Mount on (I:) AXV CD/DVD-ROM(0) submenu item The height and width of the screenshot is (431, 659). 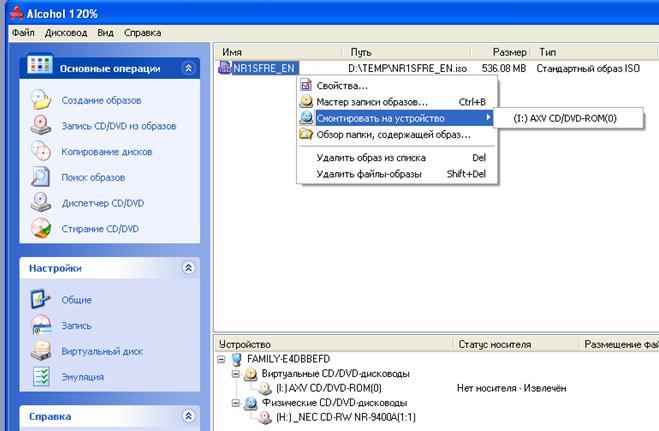click(568, 118)
